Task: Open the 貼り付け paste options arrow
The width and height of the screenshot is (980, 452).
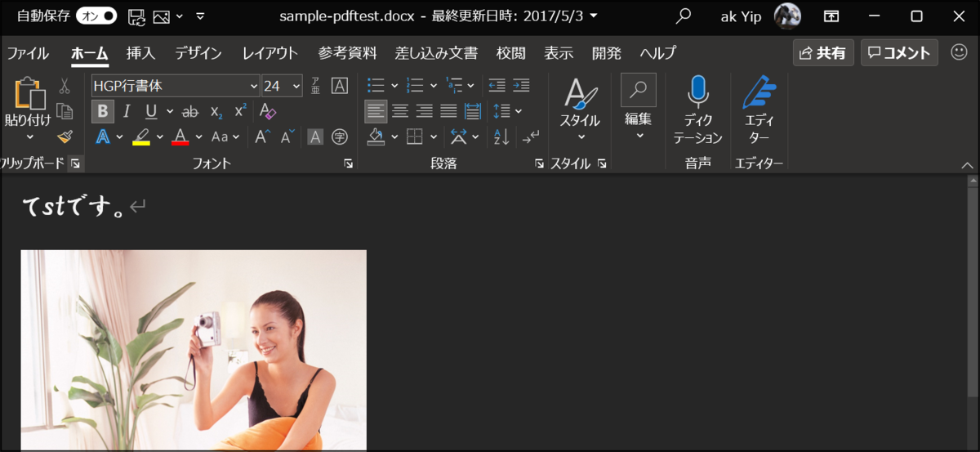Action: pos(30,136)
